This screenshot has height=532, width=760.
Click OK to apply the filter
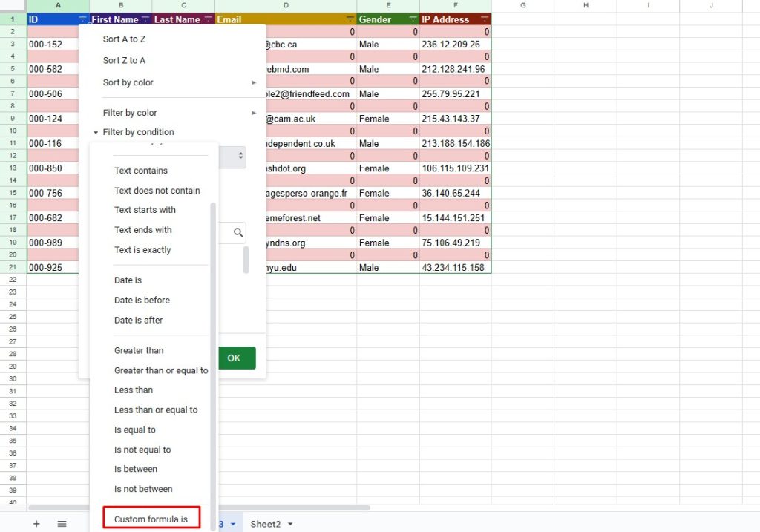point(236,358)
